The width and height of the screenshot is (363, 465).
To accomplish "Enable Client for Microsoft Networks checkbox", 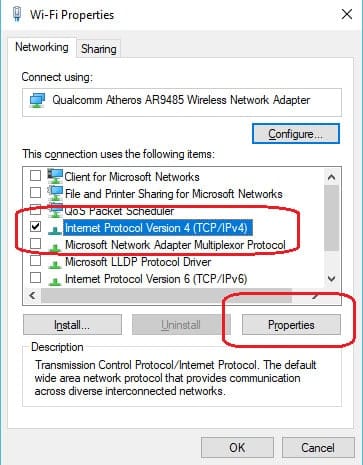I will 35,175.
